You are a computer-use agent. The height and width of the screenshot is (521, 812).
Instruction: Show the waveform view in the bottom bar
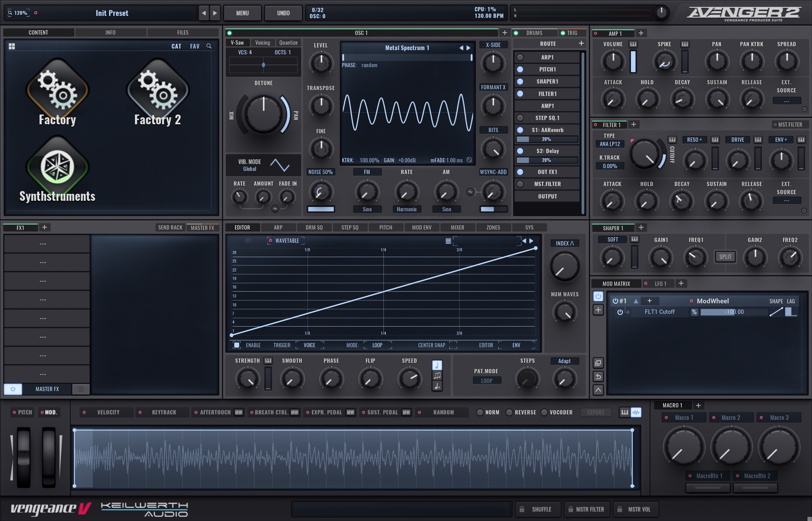[636, 412]
